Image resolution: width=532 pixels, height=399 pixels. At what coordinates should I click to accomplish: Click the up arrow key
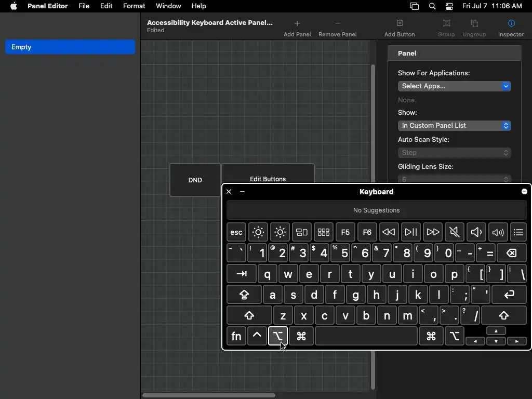click(x=496, y=331)
